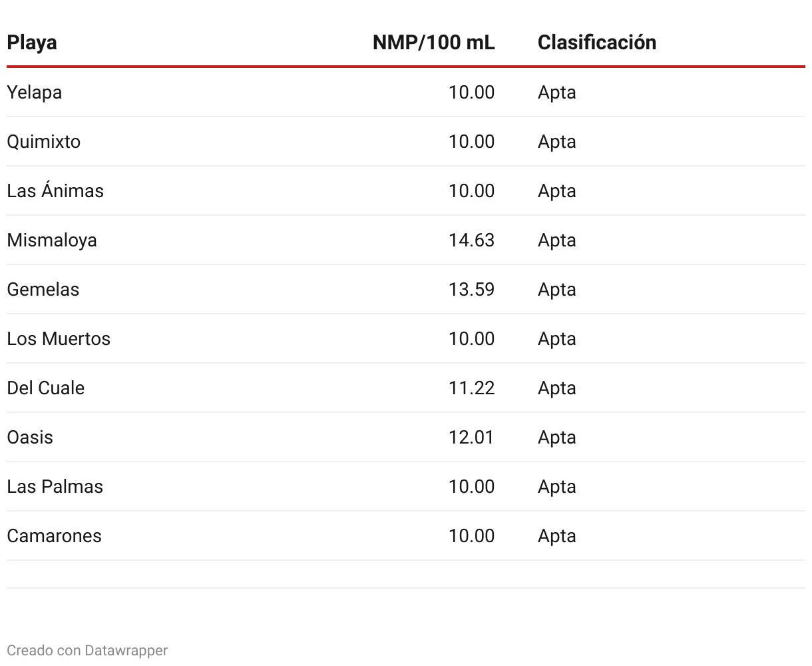Image resolution: width=812 pixels, height=666 pixels.
Task: Click the Las Ánimas row label
Action: tap(55, 191)
